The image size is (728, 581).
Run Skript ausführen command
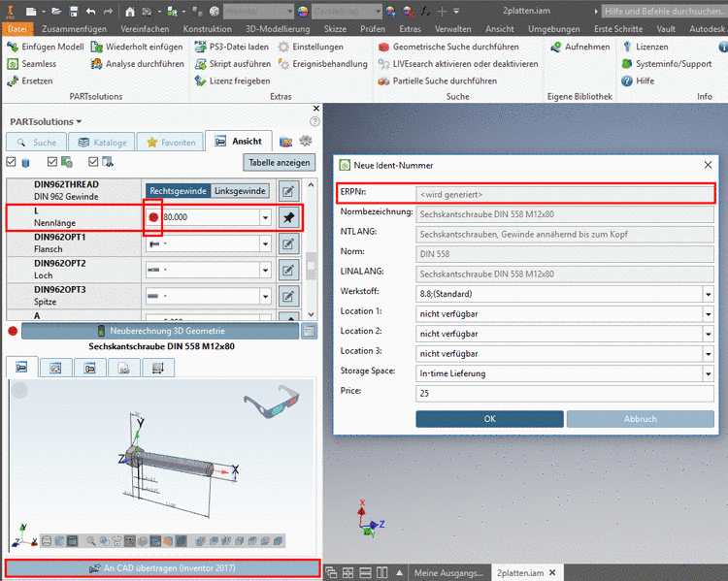click(x=233, y=64)
